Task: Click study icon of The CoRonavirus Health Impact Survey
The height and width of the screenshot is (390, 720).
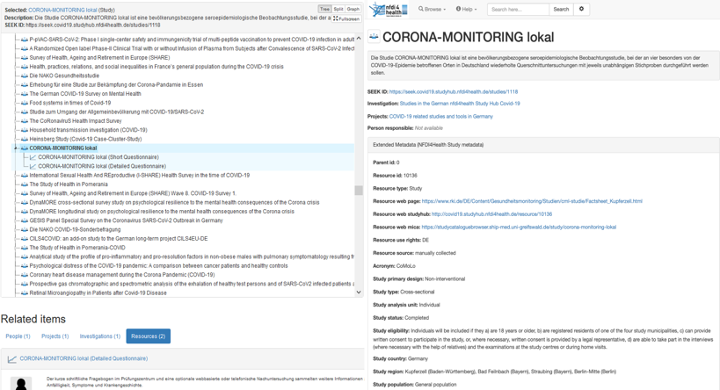Action: tap(24, 121)
